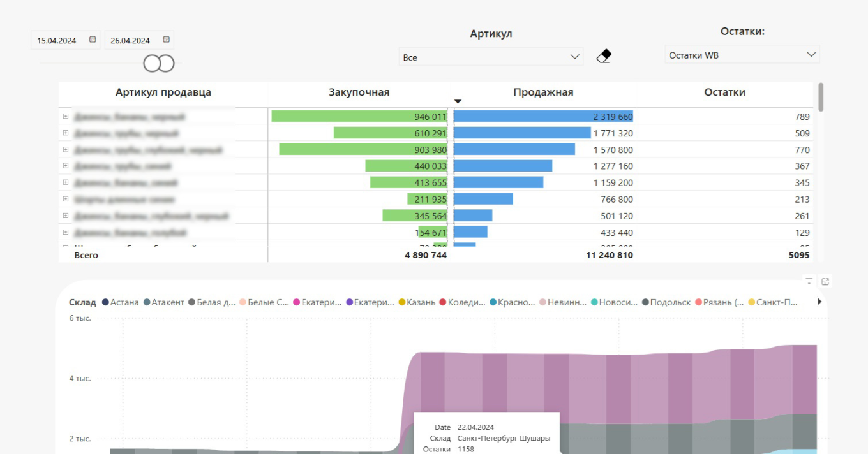Click the sort arrow above the Продажная column
868x454 pixels.
pos(458,101)
